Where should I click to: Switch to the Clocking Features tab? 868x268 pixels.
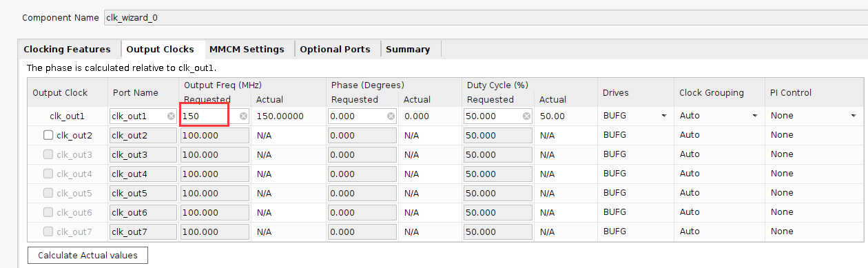click(x=67, y=49)
